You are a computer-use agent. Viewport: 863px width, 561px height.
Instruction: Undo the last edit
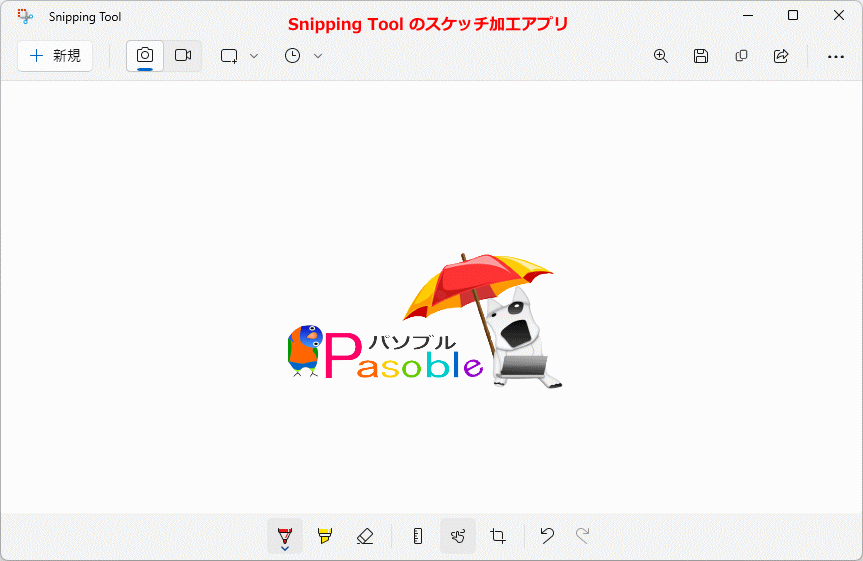[547, 536]
